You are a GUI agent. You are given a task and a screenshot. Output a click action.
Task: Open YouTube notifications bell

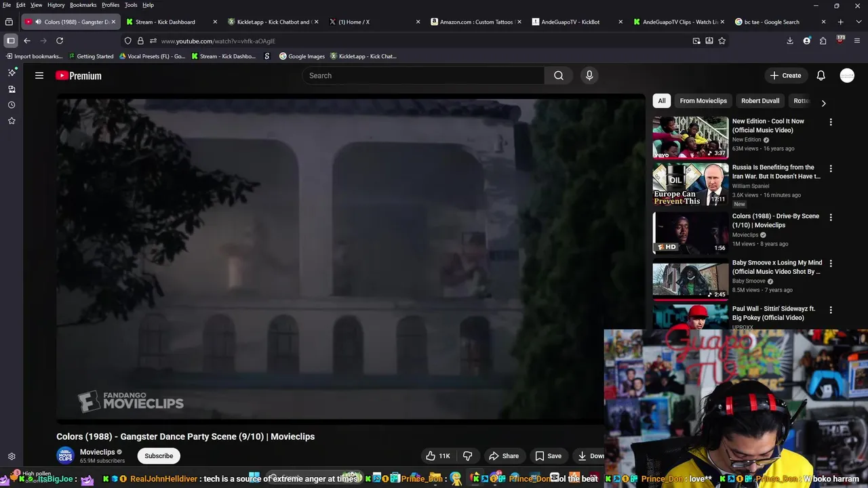[x=821, y=76]
